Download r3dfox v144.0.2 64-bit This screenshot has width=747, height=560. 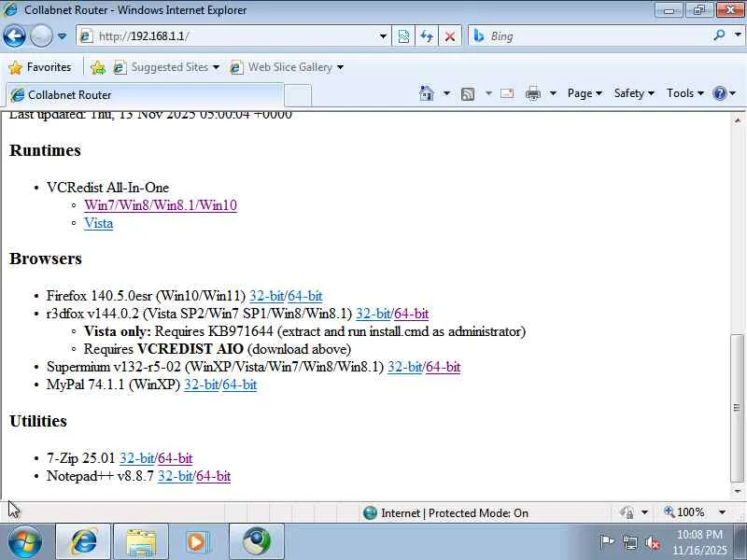point(411,314)
